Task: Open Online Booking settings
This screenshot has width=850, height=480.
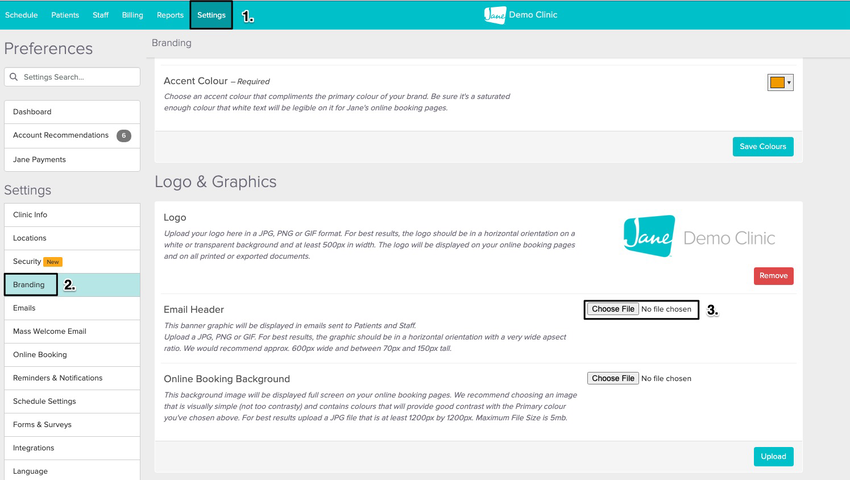Action: coord(72,355)
